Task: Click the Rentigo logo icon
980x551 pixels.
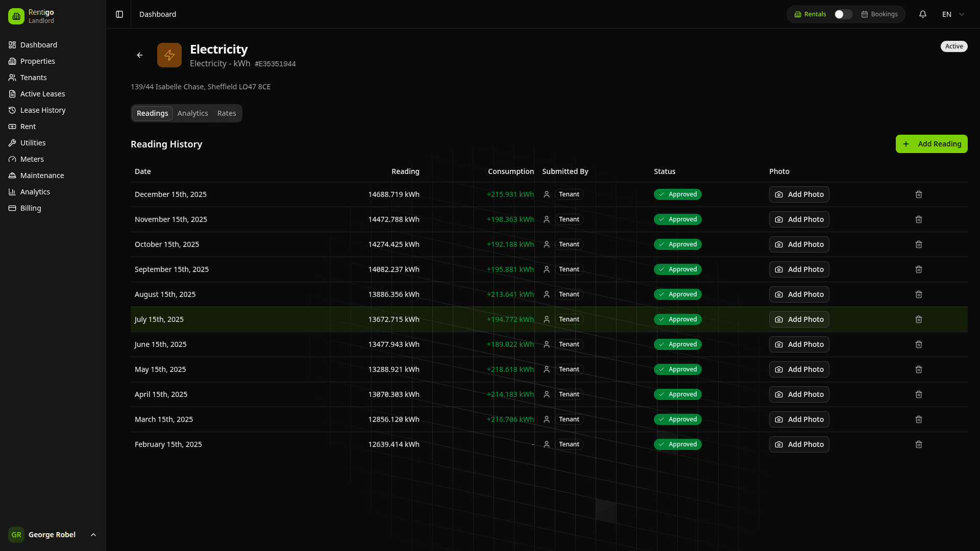Action: pyautogui.click(x=16, y=16)
